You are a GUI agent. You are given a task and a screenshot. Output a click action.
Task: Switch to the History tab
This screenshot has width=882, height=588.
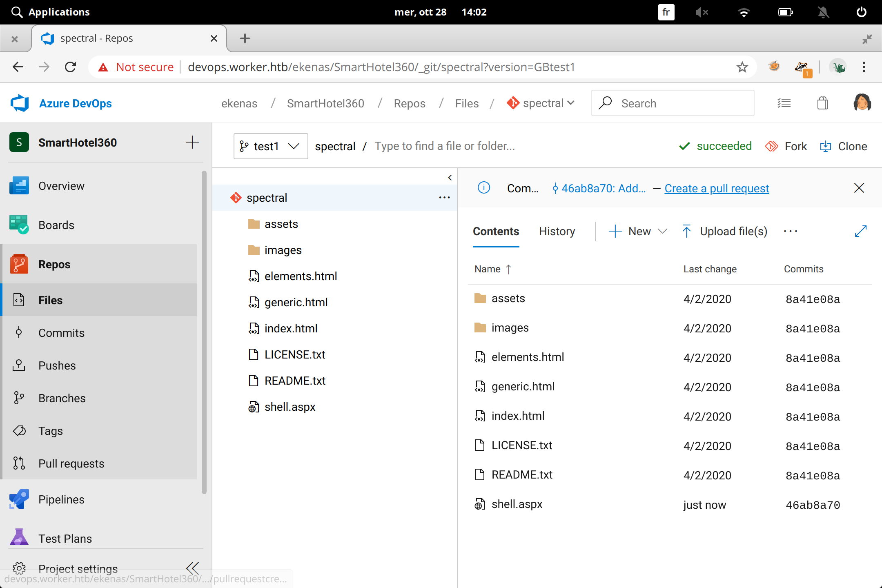click(557, 231)
